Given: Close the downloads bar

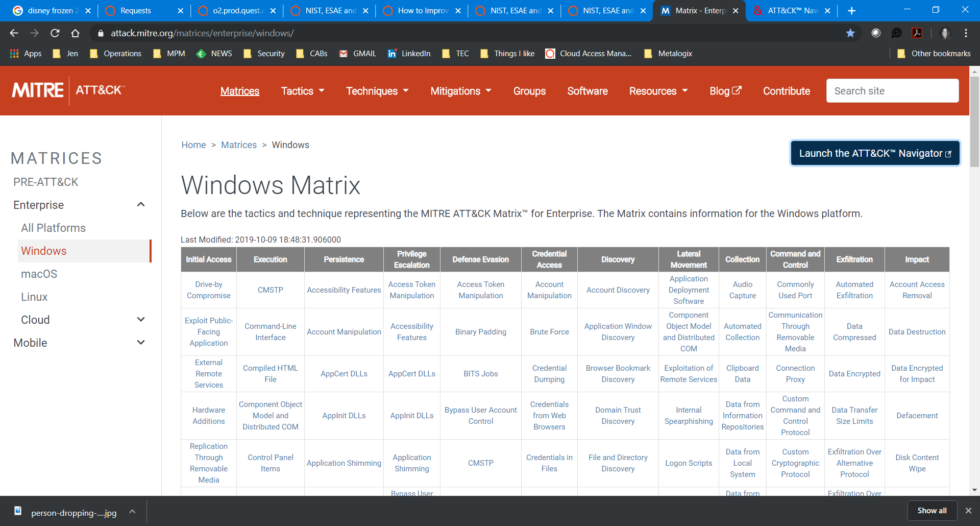Looking at the screenshot, I should click(x=968, y=511).
